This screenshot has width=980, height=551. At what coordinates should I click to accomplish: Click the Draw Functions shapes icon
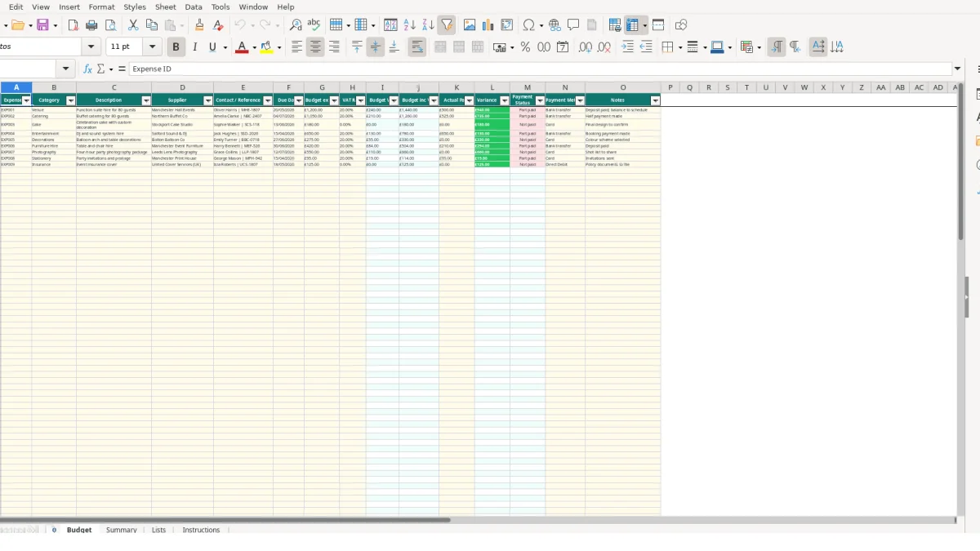click(681, 25)
